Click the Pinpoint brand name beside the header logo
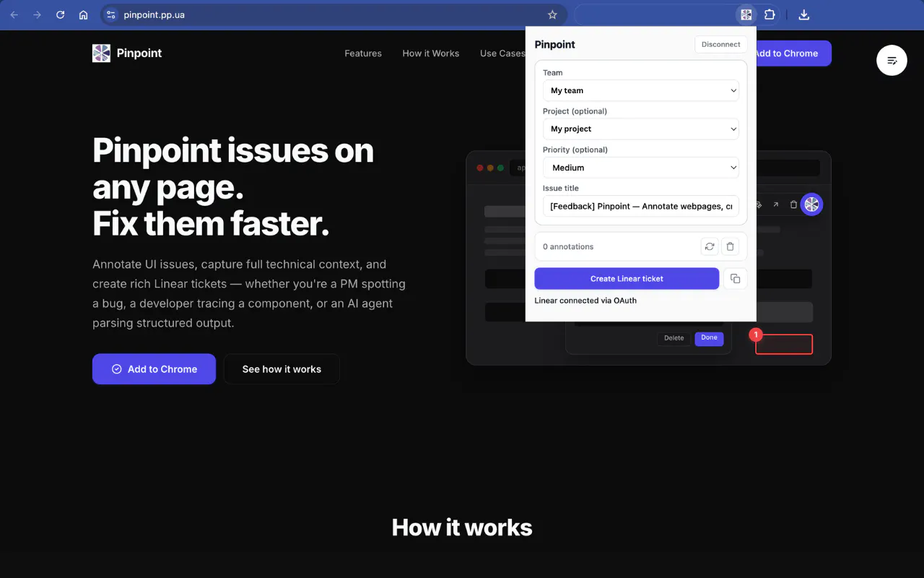Viewport: 924px width, 578px height. pos(139,53)
